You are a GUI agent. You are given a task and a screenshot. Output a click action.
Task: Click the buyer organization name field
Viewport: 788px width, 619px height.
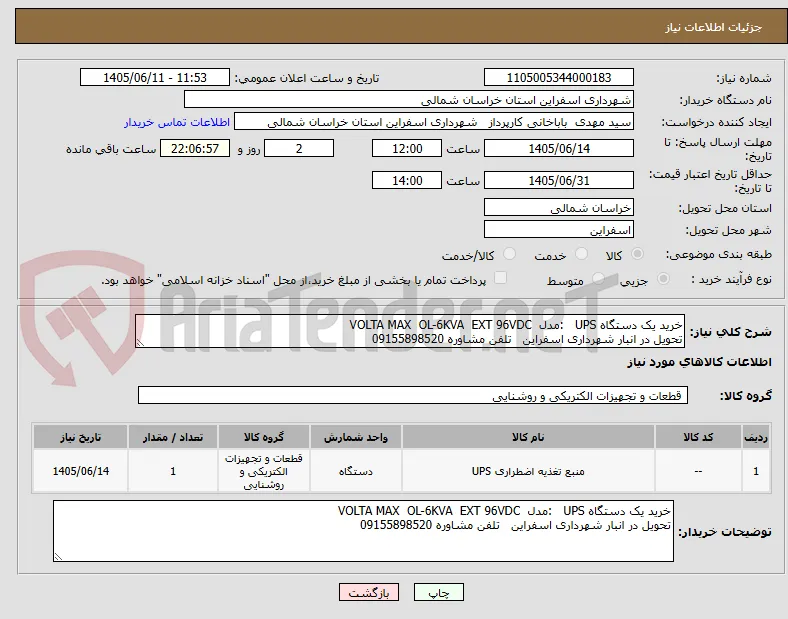point(409,99)
